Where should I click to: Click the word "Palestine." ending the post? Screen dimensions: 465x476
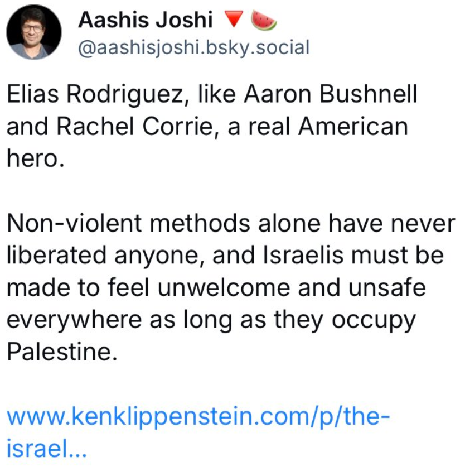[x=62, y=352]
